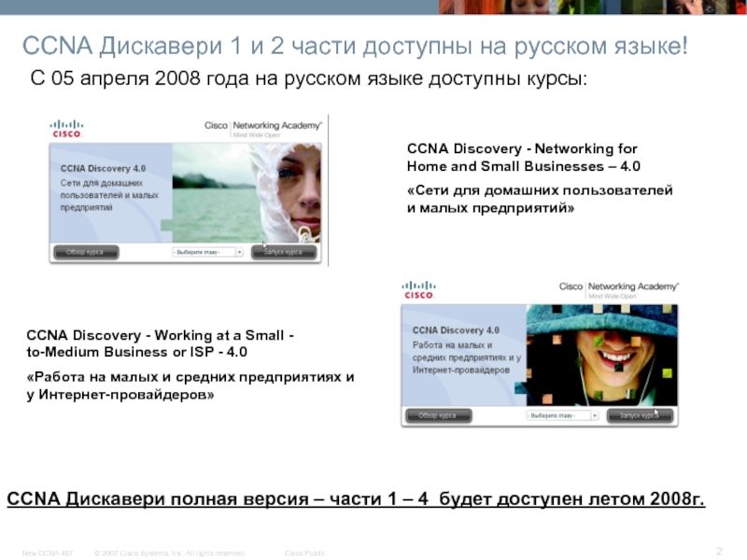The image size is (747, 560).
Task: Click 'Cisco Networking Academy' label above first card
Action: pyautogui.click(x=263, y=125)
